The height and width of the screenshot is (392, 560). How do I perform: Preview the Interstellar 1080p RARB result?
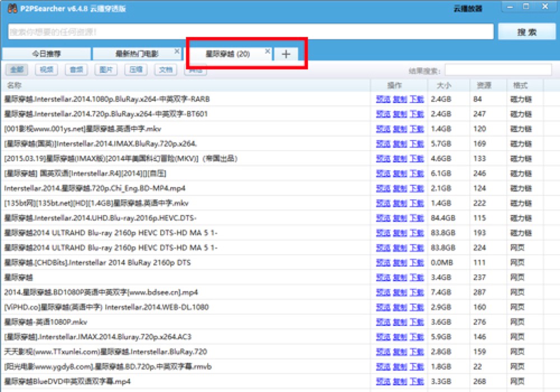382,98
